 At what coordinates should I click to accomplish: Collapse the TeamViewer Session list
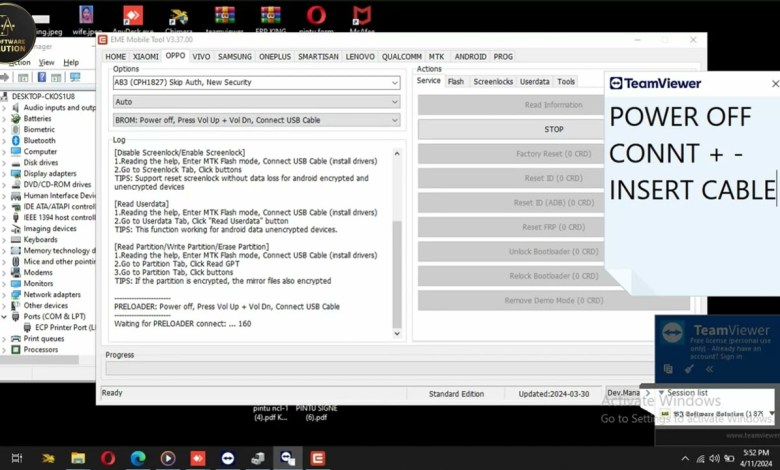coord(661,392)
